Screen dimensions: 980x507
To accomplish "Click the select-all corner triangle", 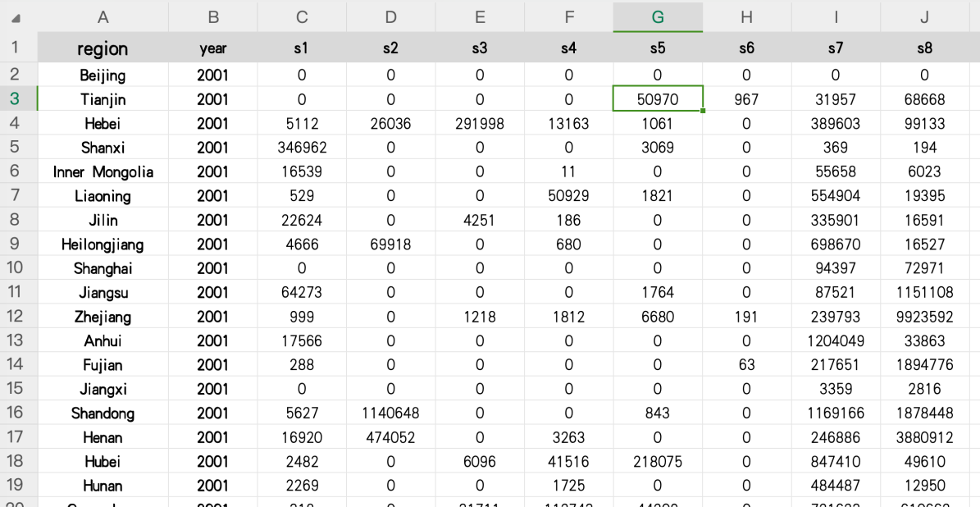I will tap(16, 17).
